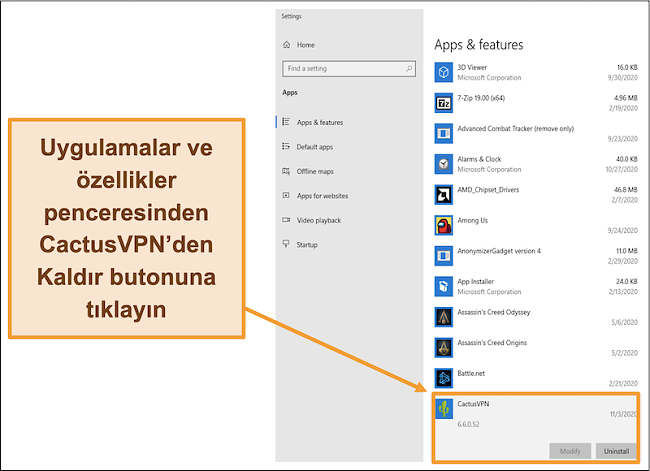Image resolution: width=650 pixels, height=471 pixels.
Task: Open the Apps & features page
Action: coord(320,122)
